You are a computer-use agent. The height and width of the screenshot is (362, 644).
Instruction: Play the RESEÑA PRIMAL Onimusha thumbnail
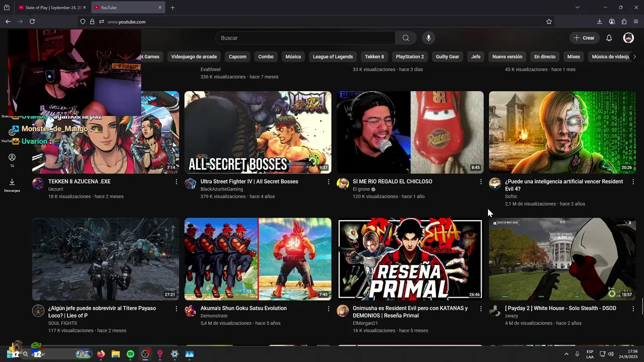(410, 259)
